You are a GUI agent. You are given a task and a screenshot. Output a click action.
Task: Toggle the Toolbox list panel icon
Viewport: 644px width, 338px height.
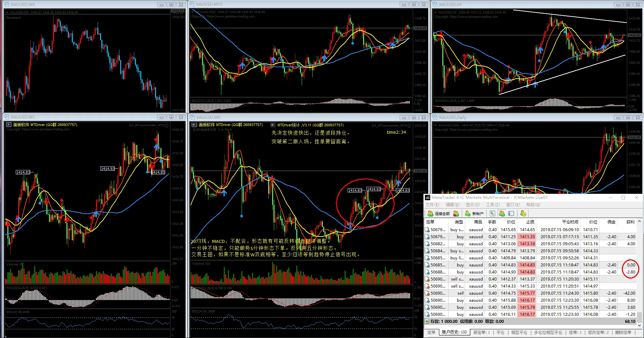pos(511,213)
